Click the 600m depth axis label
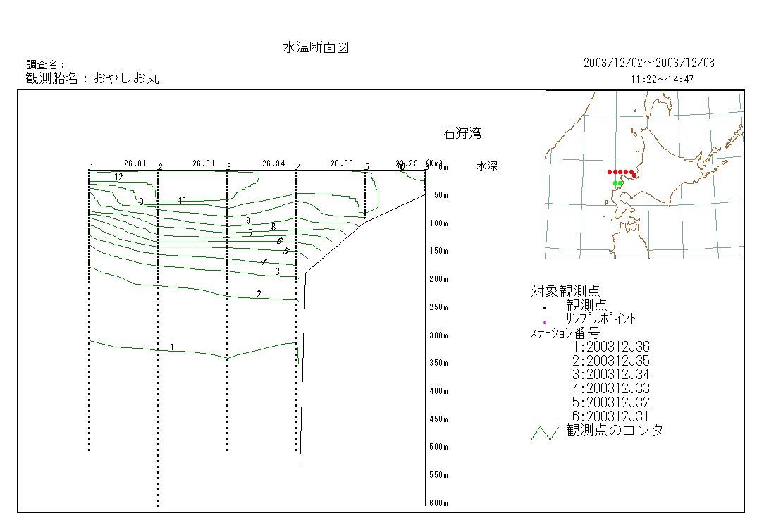This screenshot has width=764, height=532. point(438,503)
